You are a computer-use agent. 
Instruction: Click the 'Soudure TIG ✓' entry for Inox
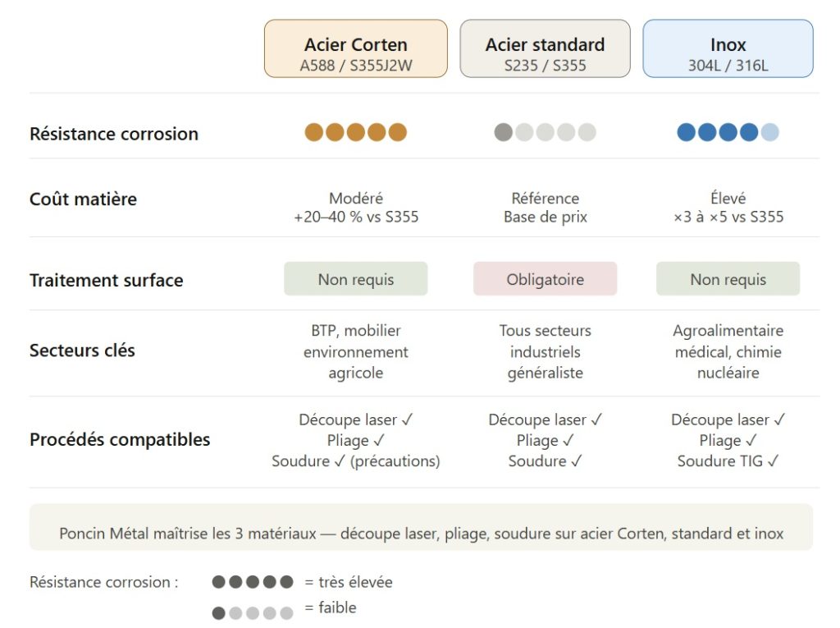click(728, 461)
